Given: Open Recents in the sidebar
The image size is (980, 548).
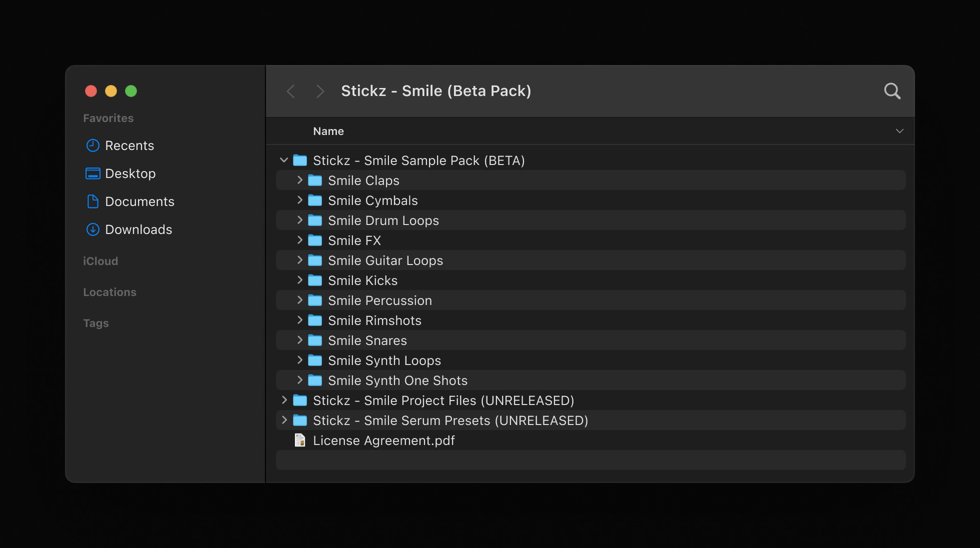Looking at the screenshot, I should (x=129, y=146).
